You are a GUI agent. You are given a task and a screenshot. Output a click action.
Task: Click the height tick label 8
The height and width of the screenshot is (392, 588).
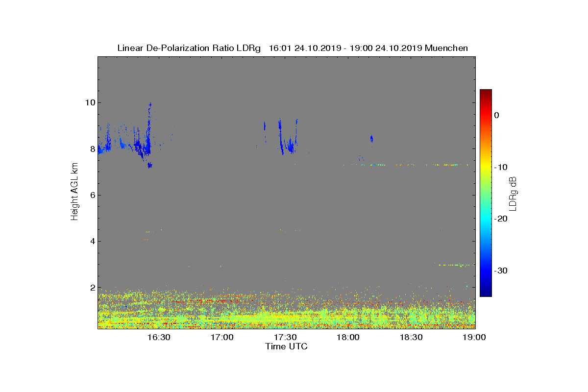click(x=92, y=149)
